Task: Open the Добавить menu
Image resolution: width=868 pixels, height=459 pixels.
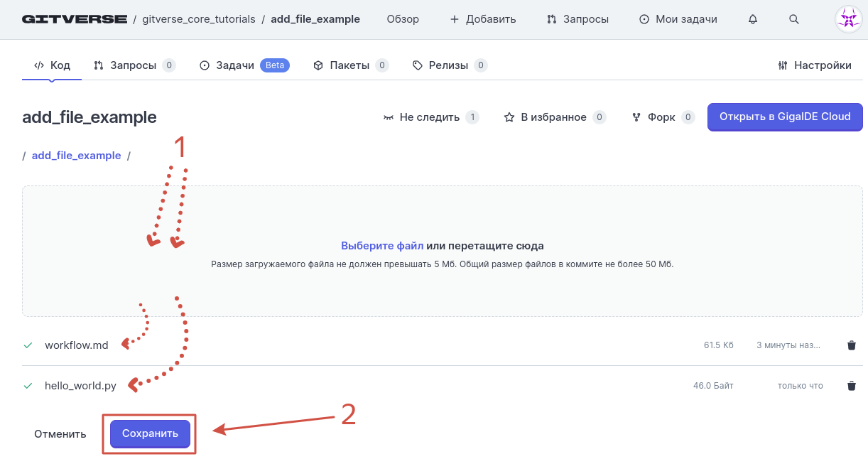Action: [483, 19]
